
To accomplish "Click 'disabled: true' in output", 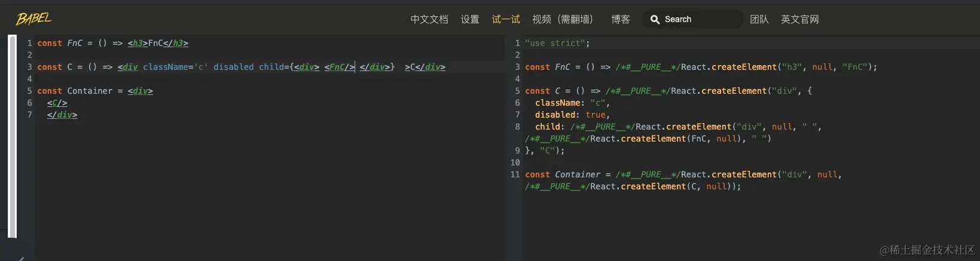I will (x=572, y=115).
